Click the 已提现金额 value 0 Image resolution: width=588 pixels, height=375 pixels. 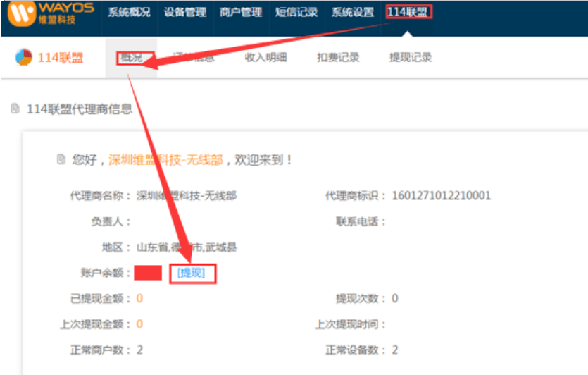[x=139, y=298]
